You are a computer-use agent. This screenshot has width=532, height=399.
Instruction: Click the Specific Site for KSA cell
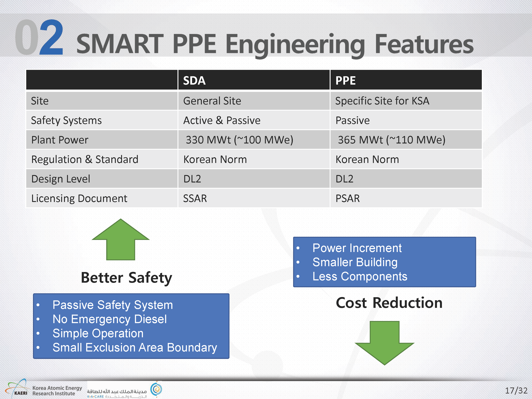click(382, 101)
